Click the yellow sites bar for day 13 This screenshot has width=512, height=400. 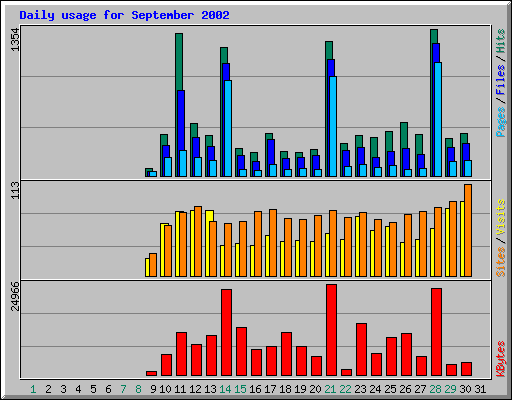click(x=209, y=243)
